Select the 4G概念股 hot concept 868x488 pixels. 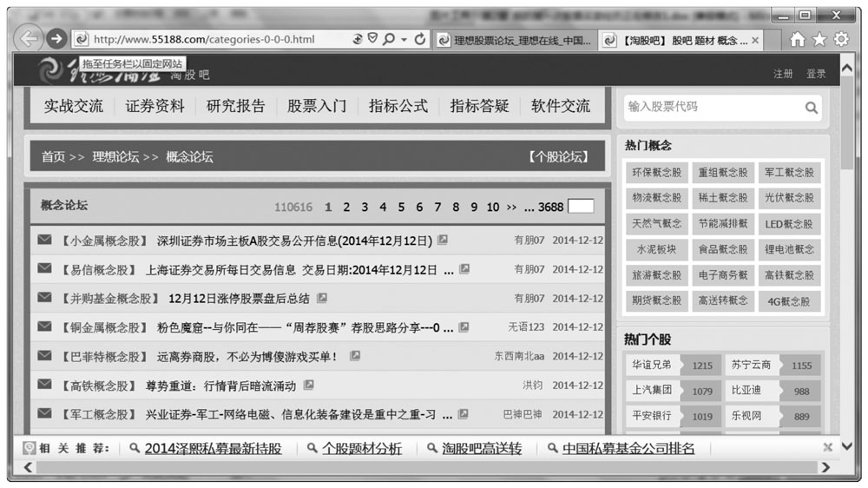click(x=789, y=301)
